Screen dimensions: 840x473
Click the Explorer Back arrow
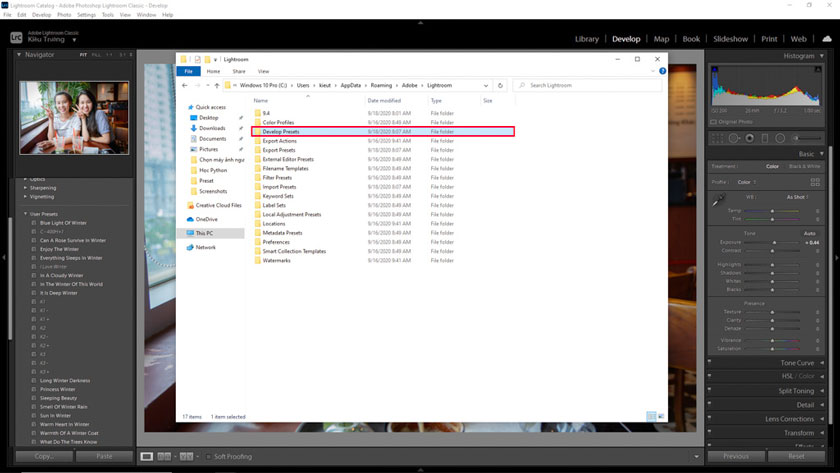click(185, 85)
